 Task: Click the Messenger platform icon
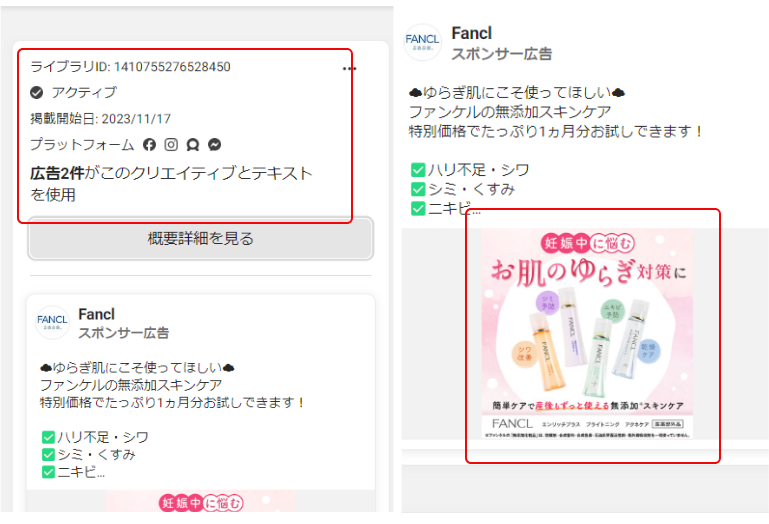(214, 145)
